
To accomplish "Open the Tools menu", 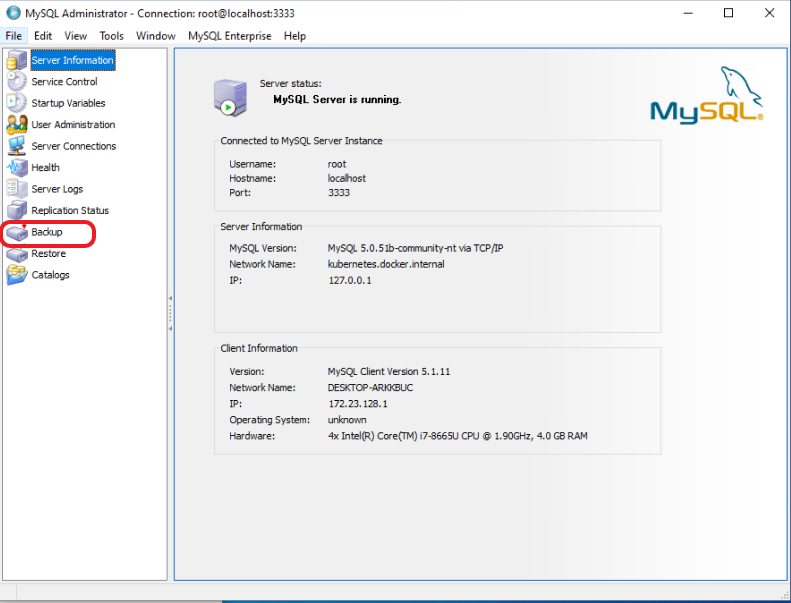I will point(111,36).
